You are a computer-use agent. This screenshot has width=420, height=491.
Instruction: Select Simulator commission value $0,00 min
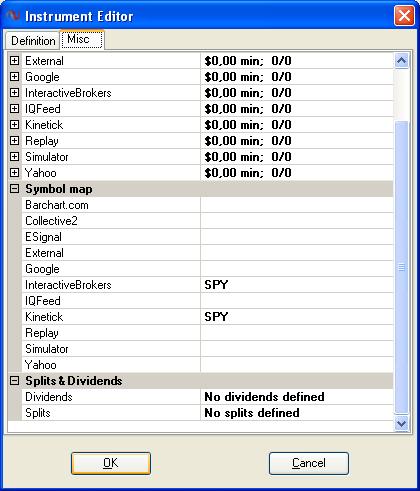(248, 157)
